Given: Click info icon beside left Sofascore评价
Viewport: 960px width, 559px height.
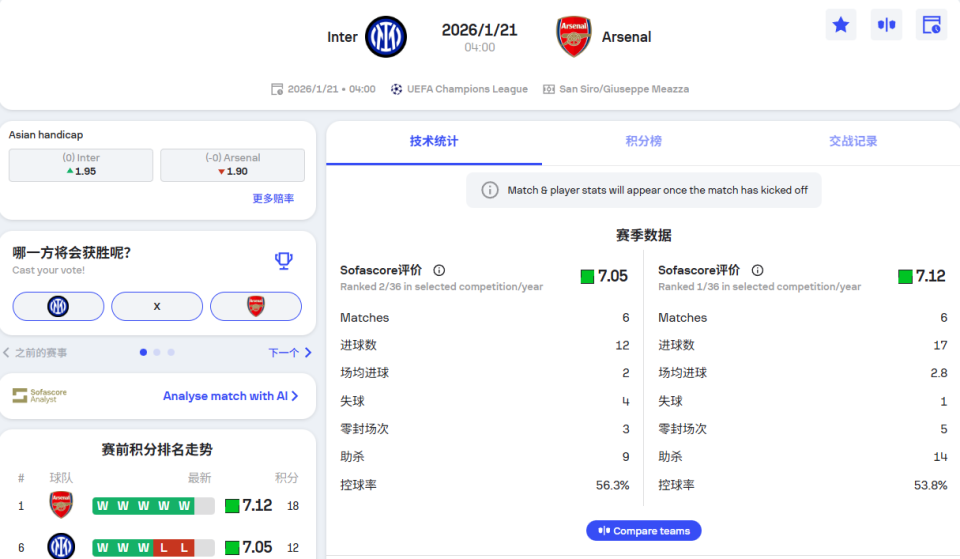Looking at the screenshot, I should pyautogui.click(x=439, y=270).
